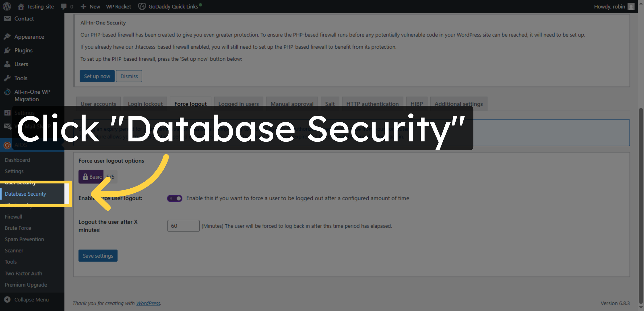Viewport: 644px width, 311px height.
Task: Click the Contact envelope icon in the sidebar
Action: click(x=7, y=18)
